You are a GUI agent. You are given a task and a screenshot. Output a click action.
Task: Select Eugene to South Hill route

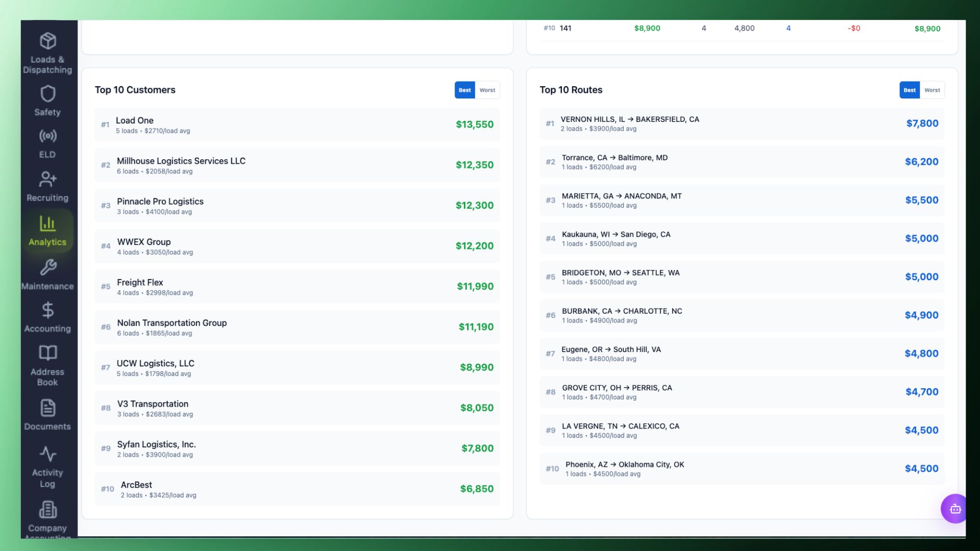742,354
